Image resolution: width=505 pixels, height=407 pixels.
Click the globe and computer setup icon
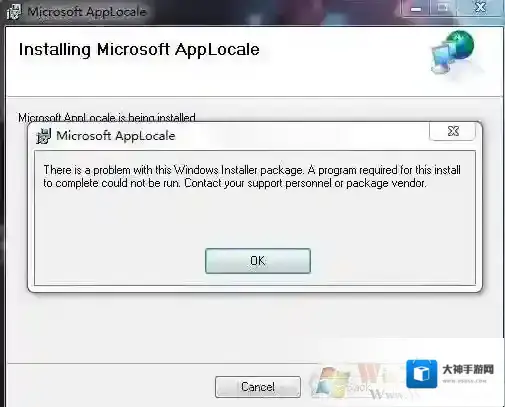453,52
